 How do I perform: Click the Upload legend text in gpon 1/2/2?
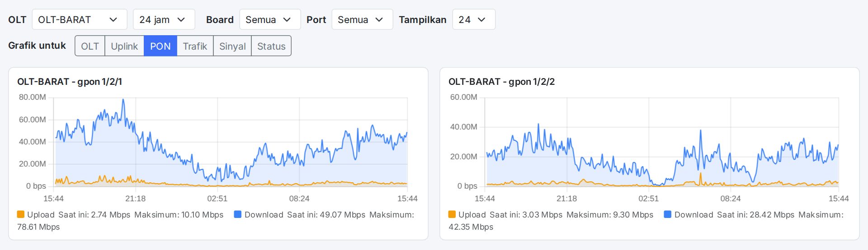472,215
